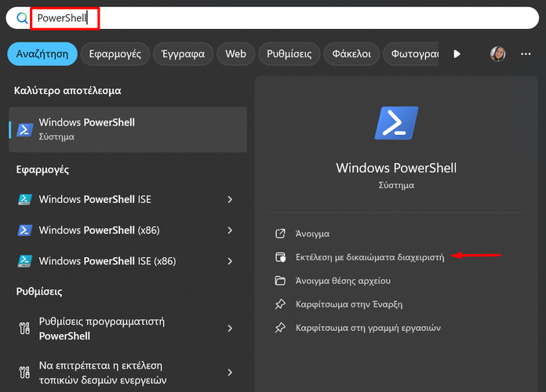Open the three-dots options menu
Image resolution: width=546 pixels, height=392 pixels.
click(x=526, y=54)
